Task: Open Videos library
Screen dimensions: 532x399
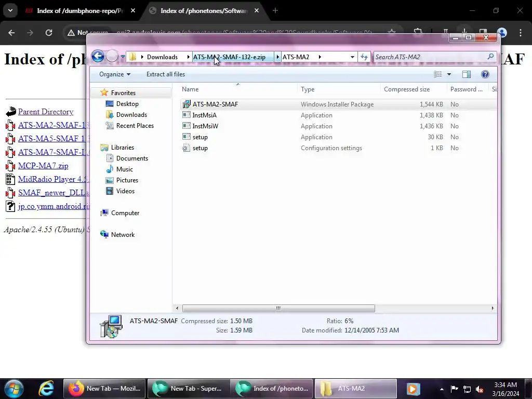Action: 125,191
